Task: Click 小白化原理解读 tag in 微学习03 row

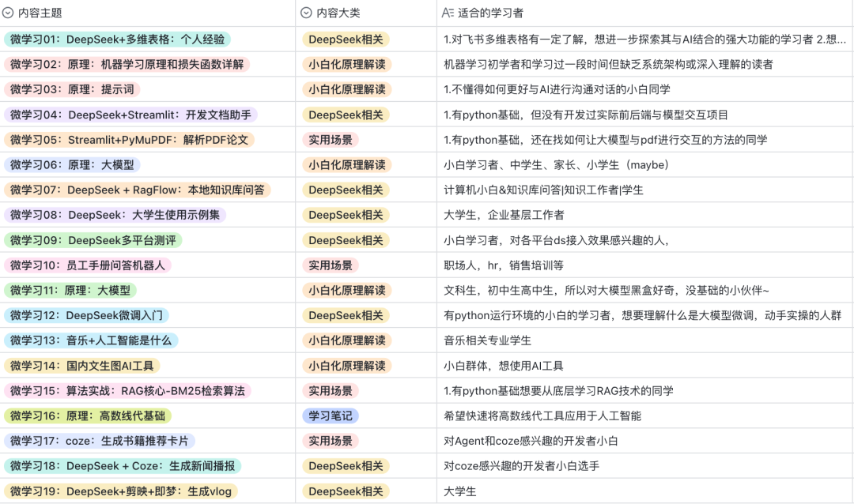Action: pyautogui.click(x=347, y=89)
